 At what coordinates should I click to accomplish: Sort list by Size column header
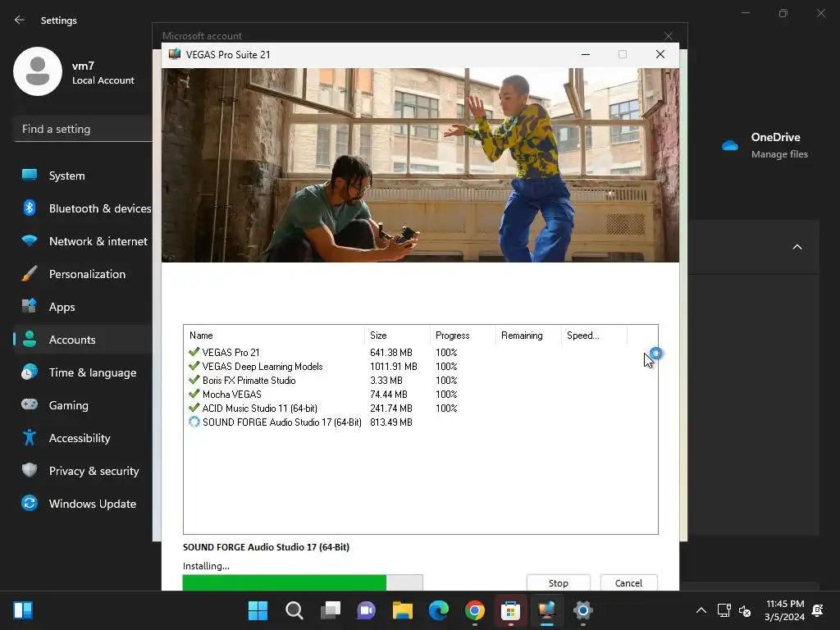tap(397, 336)
